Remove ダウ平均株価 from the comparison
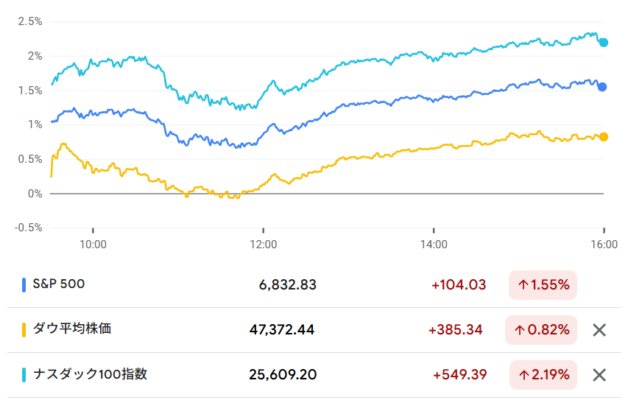The height and width of the screenshot is (400, 628). 599,330
